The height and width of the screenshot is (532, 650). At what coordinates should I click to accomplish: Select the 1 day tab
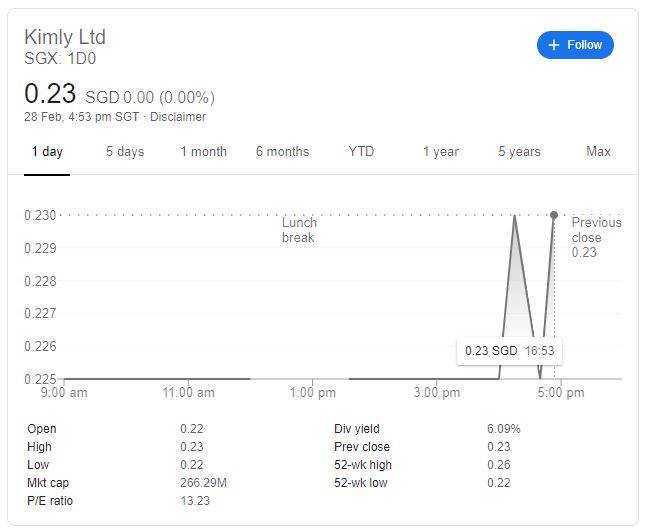pos(47,152)
